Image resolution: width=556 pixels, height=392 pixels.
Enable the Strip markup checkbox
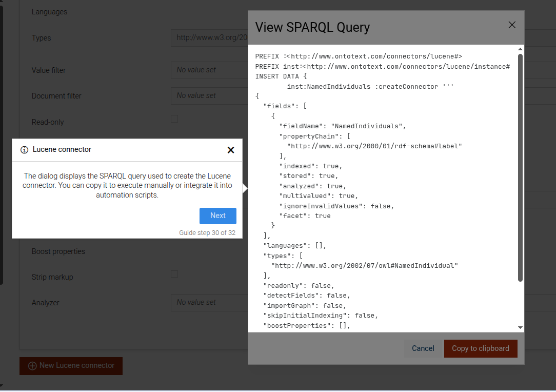pos(174,274)
